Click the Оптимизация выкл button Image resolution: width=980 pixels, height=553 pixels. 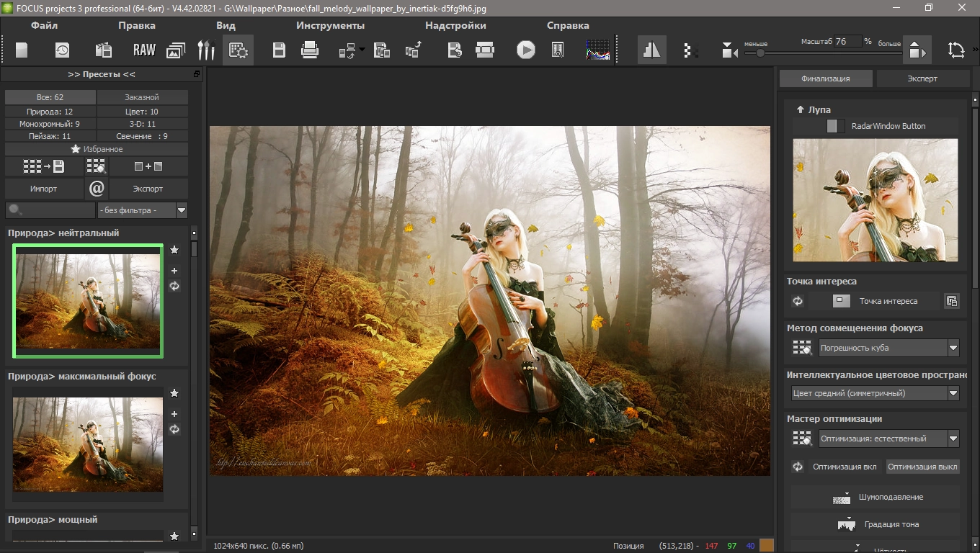(x=922, y=467)
